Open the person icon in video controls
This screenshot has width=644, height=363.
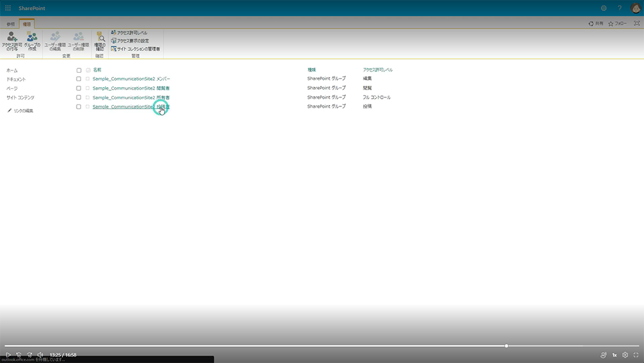click(603, 355)
